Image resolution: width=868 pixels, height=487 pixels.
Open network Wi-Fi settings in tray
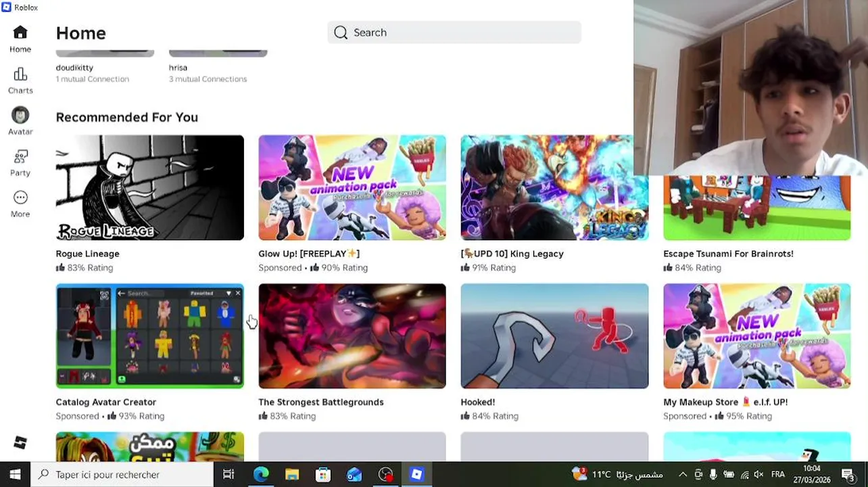[x=744, y=475]
